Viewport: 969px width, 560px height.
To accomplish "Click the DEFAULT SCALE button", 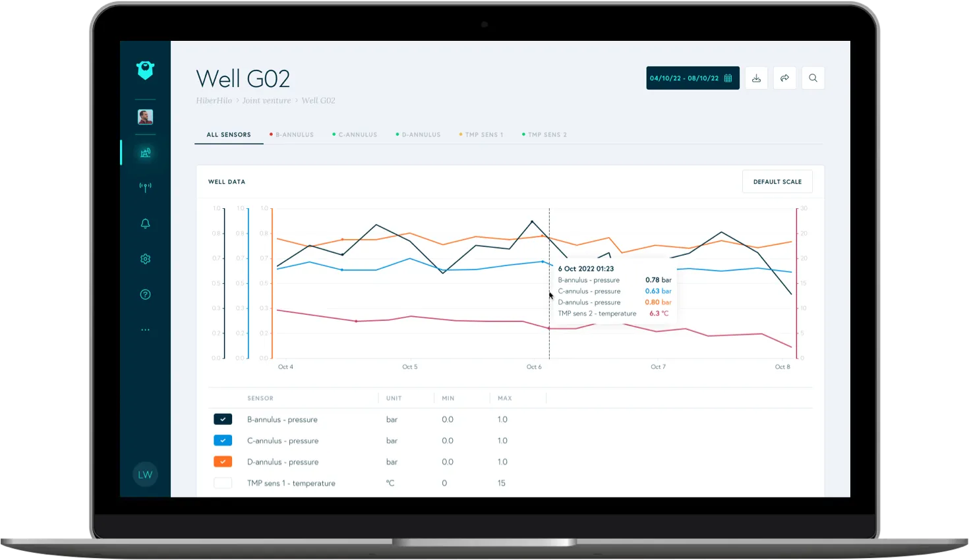I will click(x=777, y=182).
